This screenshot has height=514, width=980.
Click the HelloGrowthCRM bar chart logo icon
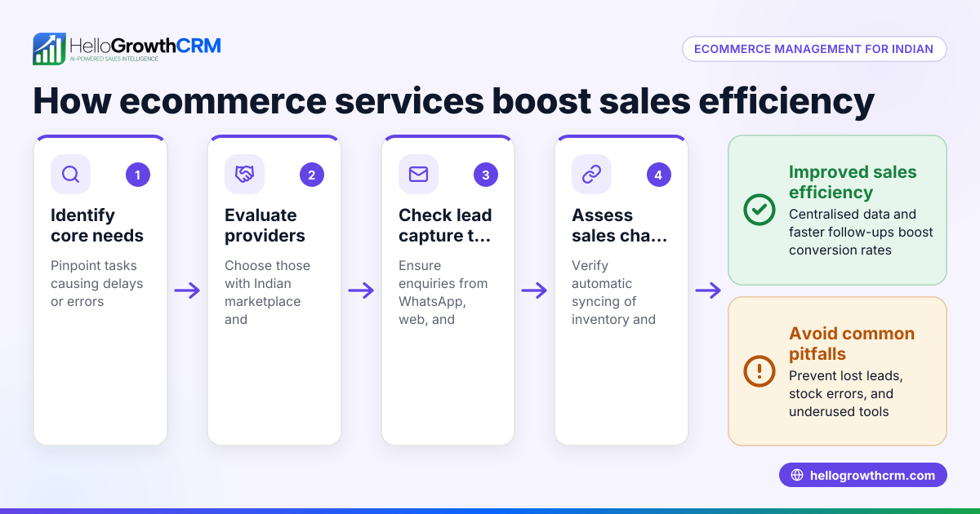tap(49, 49)
